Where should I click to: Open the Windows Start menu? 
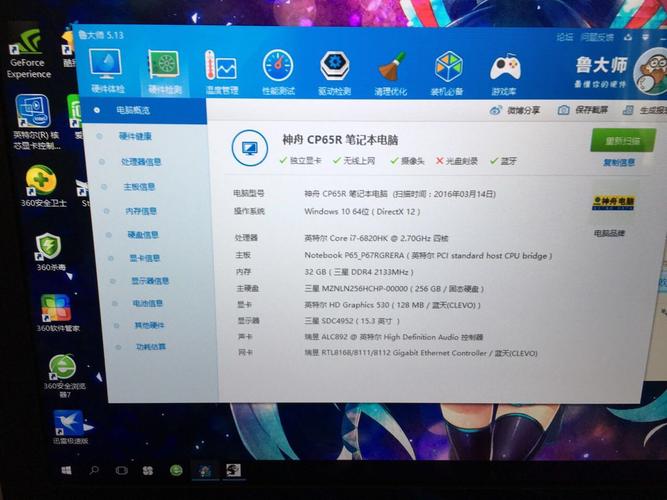66,470
